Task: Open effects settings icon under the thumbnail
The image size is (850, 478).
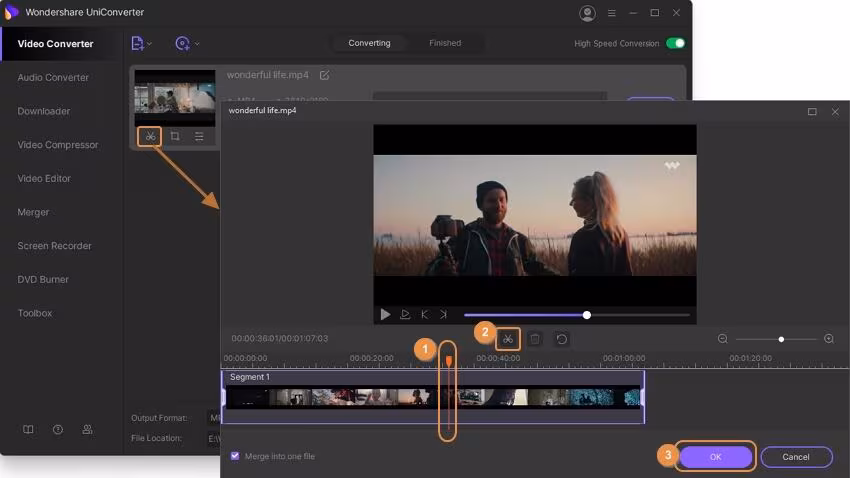Action: coord(199,136)
